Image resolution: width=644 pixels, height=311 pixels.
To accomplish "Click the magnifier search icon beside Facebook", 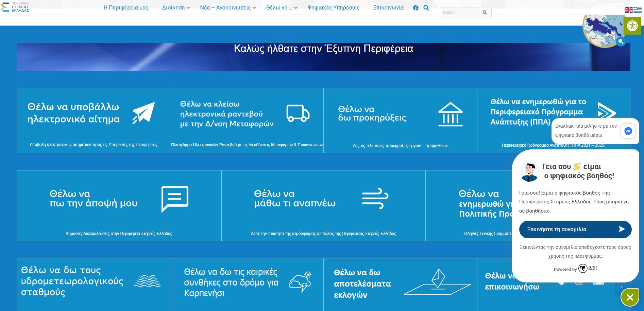I will pyautogui.click(x=426, y=8).
